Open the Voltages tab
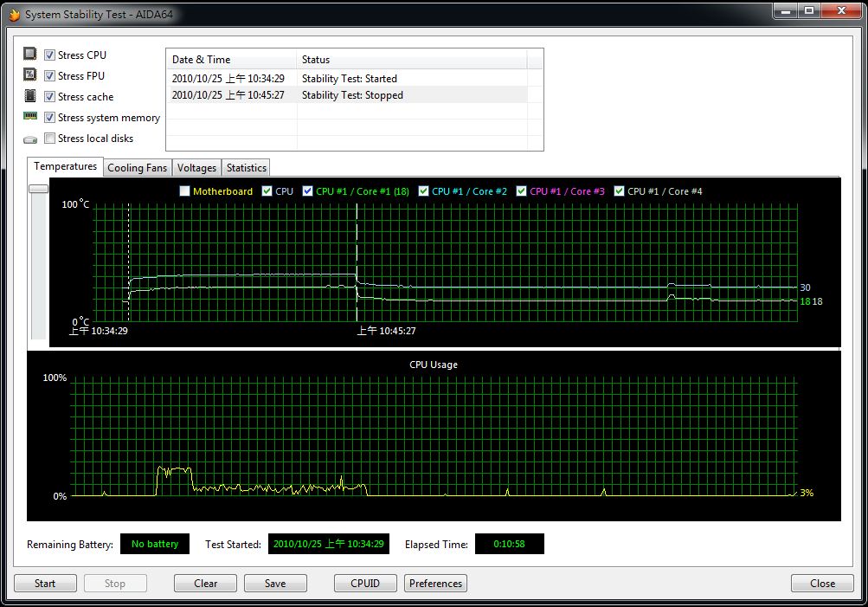868x607 pixels. tap(196, 168)
